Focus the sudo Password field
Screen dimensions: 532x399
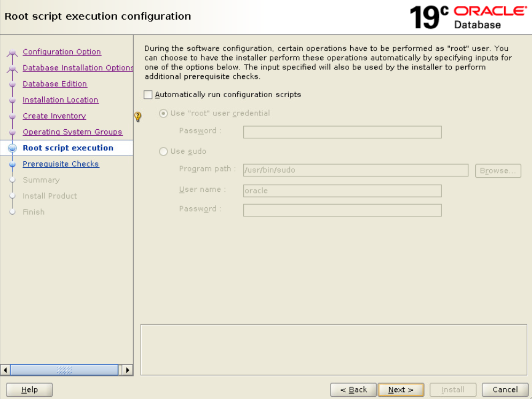click(342, 210)
